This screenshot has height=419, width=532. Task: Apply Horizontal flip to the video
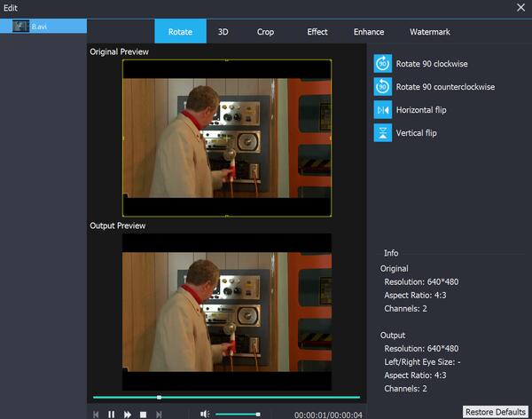[382, 110]
